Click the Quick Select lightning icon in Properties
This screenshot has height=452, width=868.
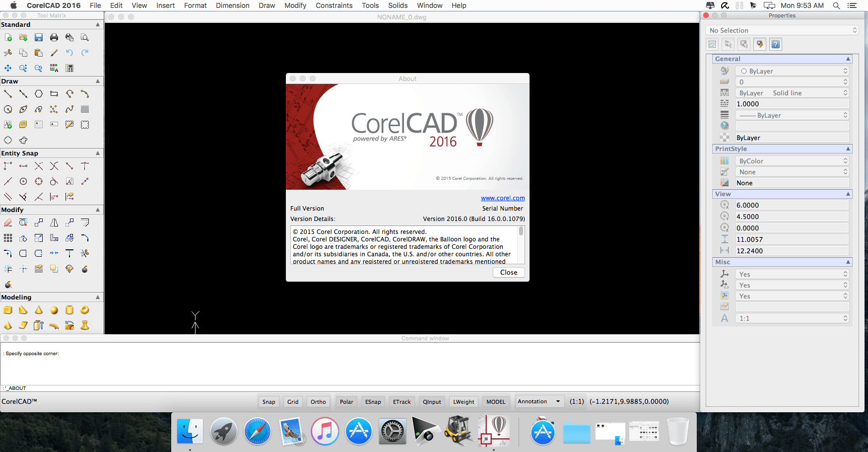coord(760,44)
